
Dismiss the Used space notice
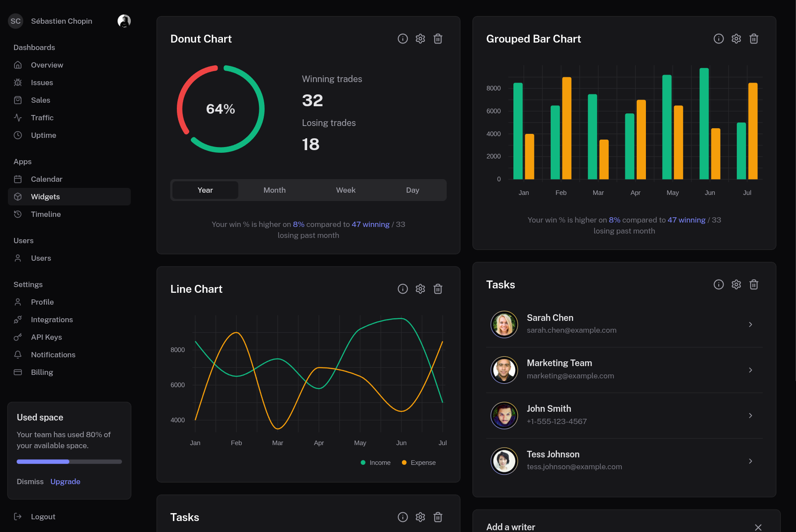[30, 482]
